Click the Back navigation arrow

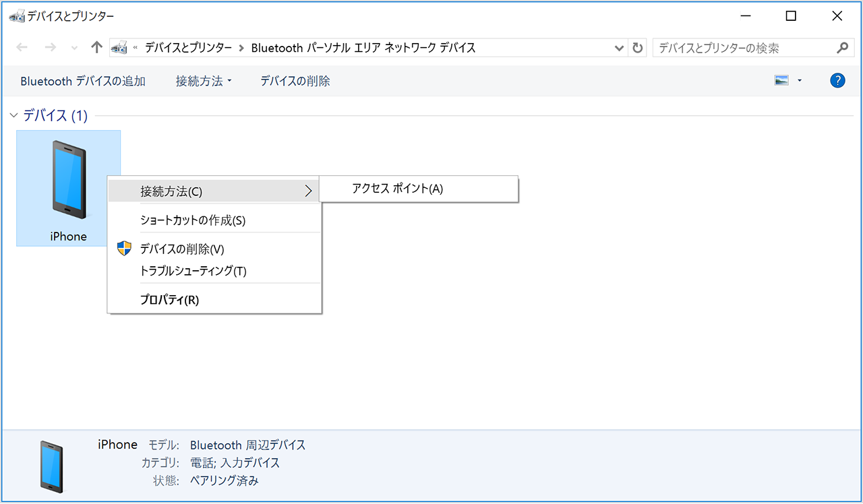[22, 48]
